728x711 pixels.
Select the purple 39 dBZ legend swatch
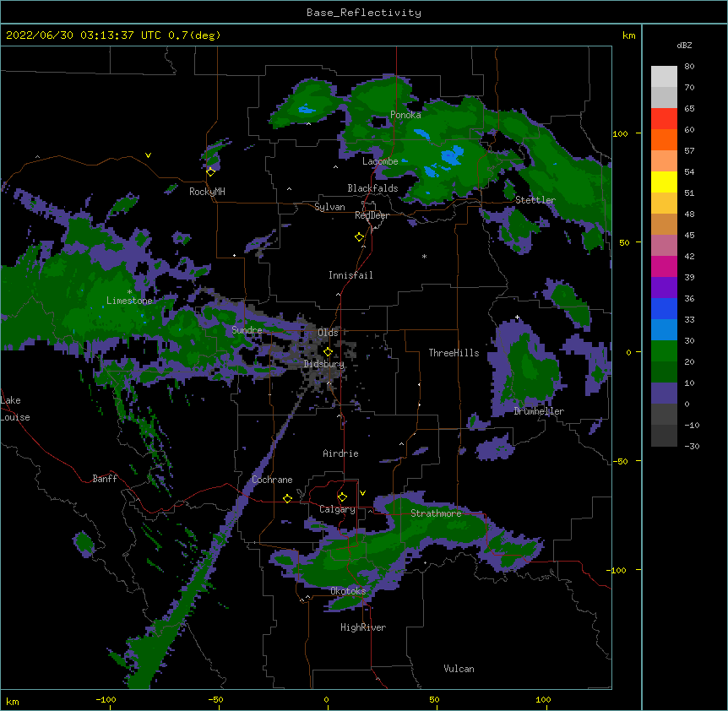coord(664,288)
